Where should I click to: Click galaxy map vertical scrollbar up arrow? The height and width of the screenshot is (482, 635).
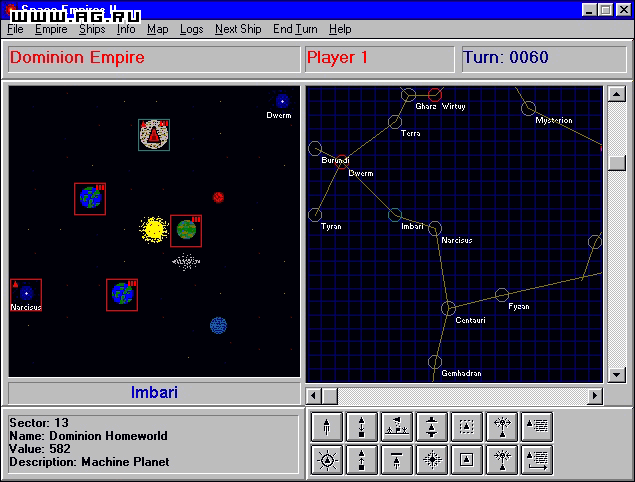[616, 95]
